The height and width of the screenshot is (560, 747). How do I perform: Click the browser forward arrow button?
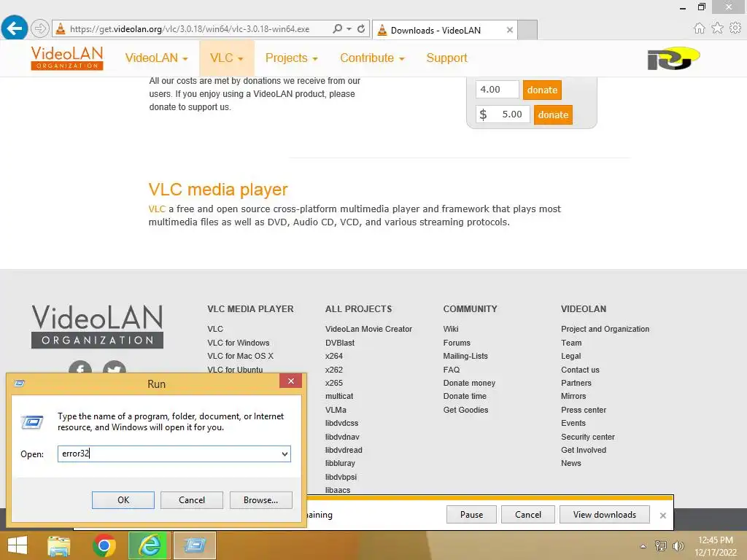(x=40, y=28)
